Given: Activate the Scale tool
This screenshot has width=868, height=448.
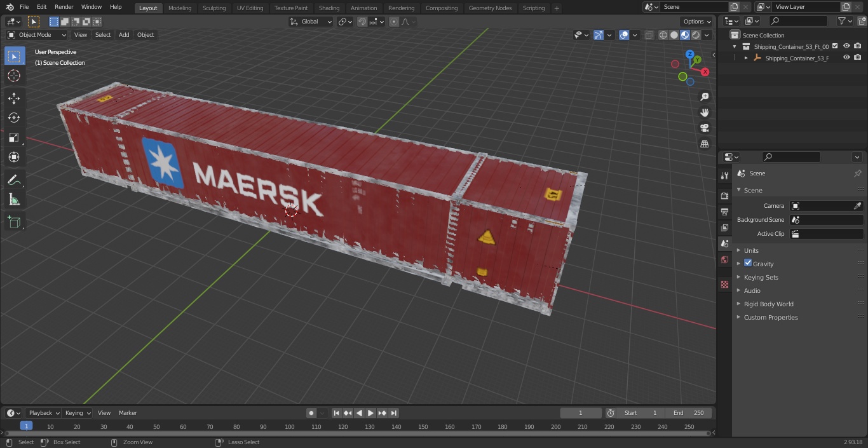Looking at the screenshot, I should coord(14,137).
